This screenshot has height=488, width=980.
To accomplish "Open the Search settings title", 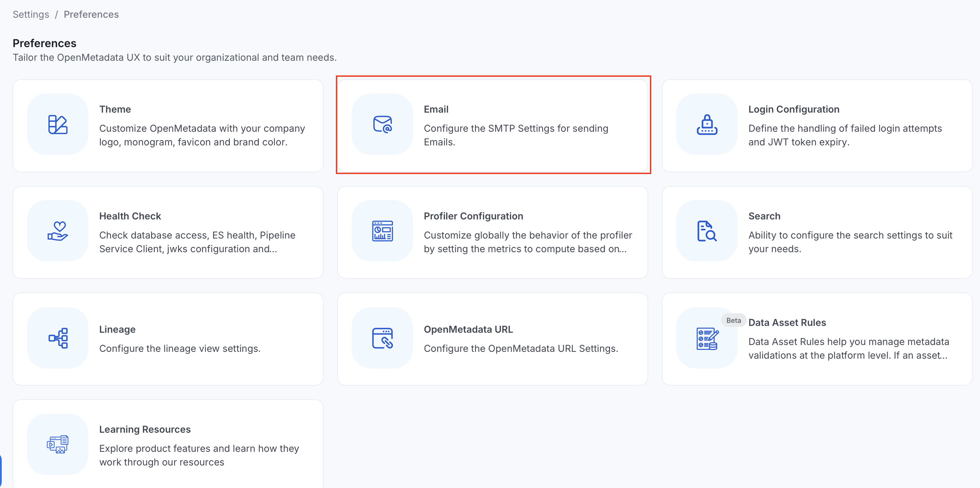I will (x=764, y=216).
